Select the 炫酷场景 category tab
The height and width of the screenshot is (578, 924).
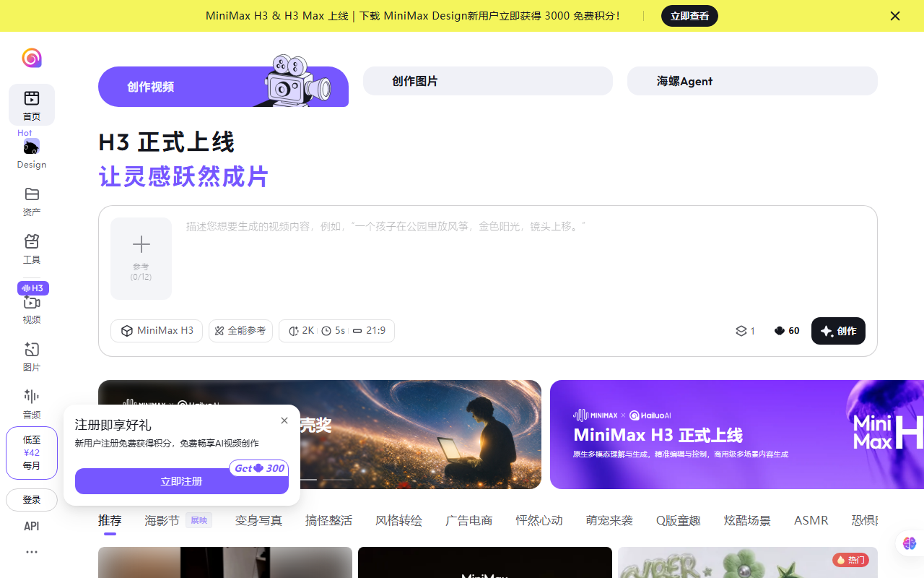click(x=747, y=520)
